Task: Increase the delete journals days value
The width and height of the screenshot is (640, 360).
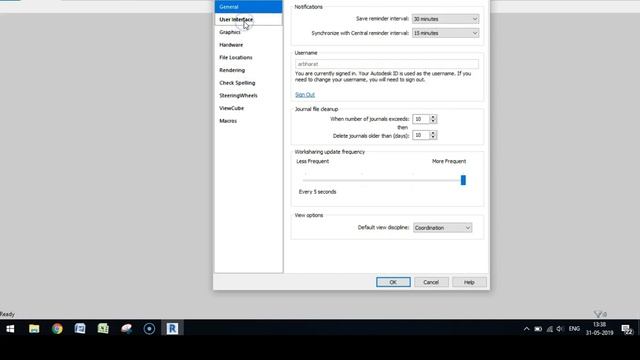Action: [x=433, y=133]
